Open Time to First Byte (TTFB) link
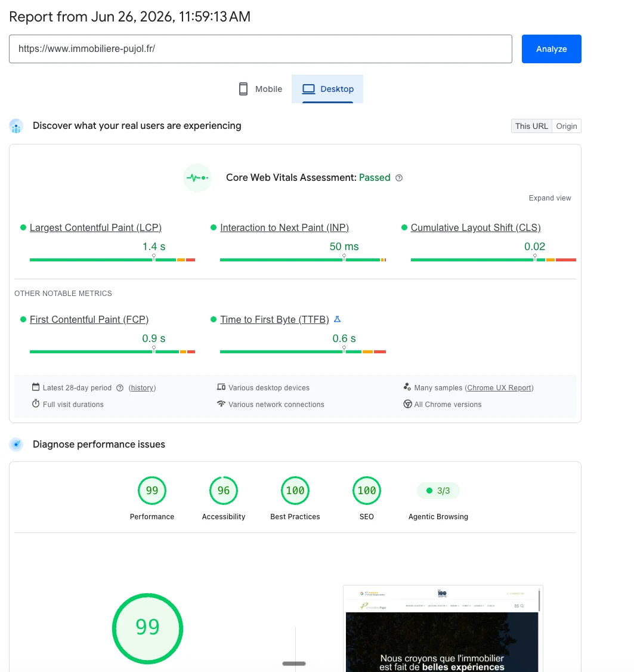634x672 pixels. pos(274,319)
